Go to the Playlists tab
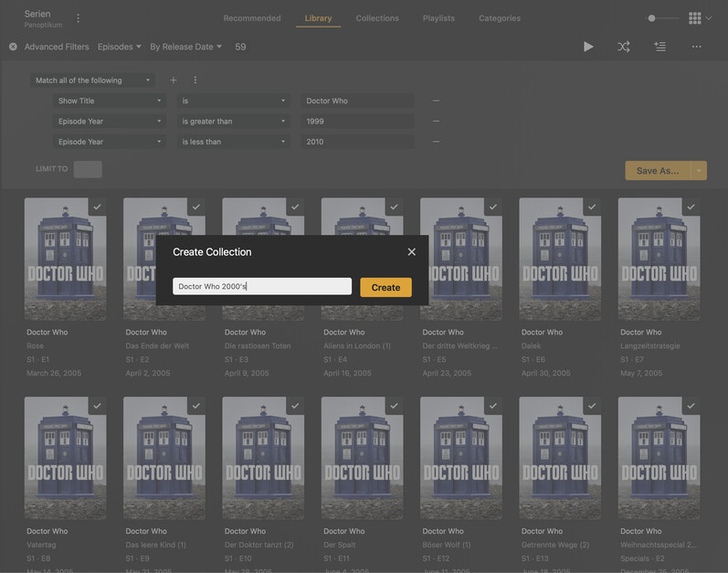728x573 pixels. pos(438,18)
